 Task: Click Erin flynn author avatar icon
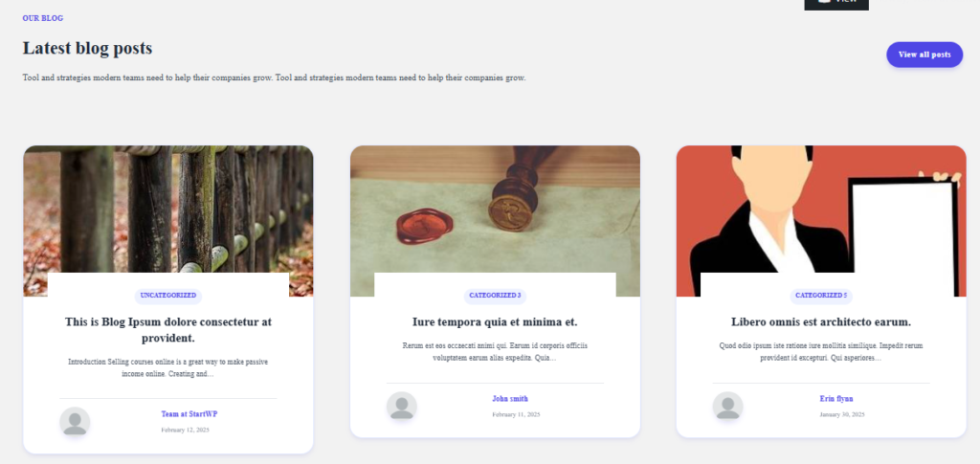coord(728,407)
